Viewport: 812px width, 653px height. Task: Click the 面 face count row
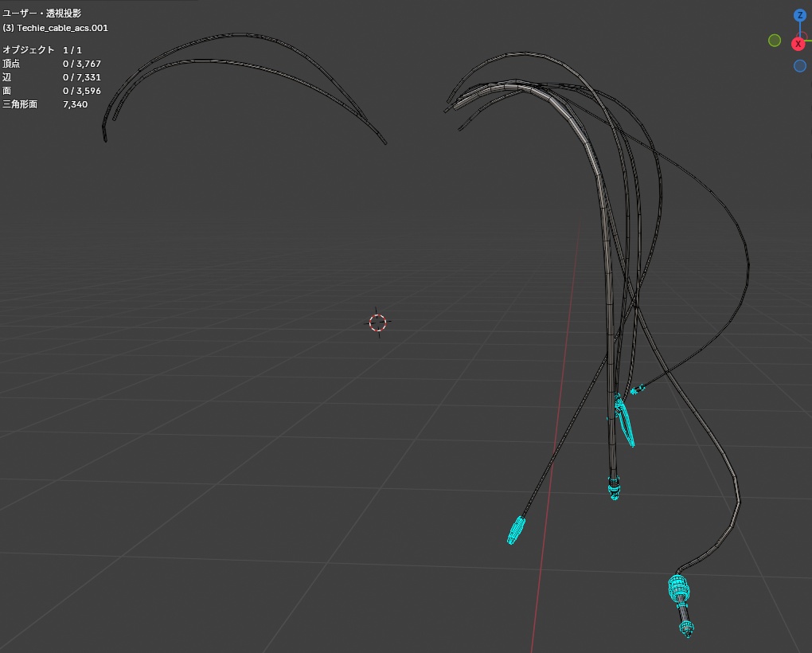(x=52, y=91)
